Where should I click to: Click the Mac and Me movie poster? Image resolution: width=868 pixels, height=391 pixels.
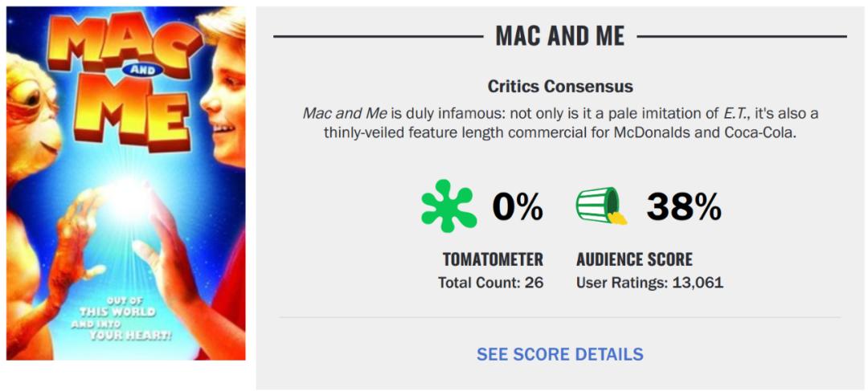(x=126, y=183)
